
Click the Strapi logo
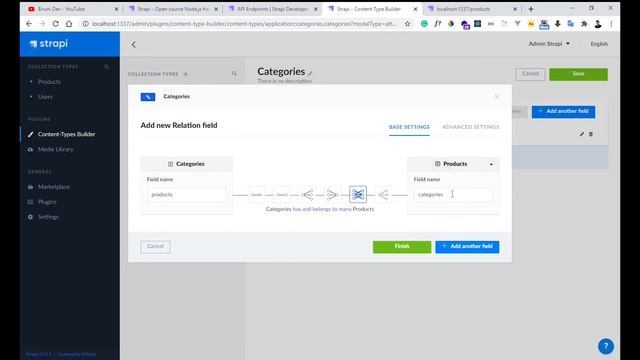pos(49,44)
